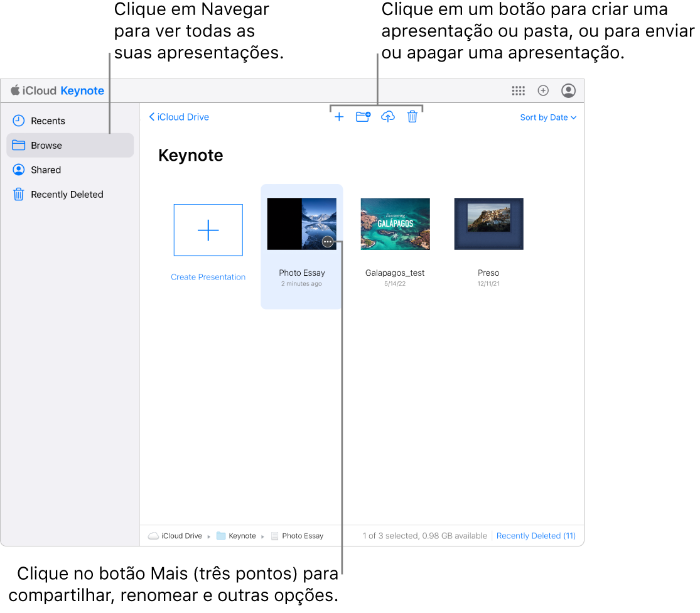700x613 pixels.
Task: Click the 12/11/21 date label
Action: coord(488,283)
